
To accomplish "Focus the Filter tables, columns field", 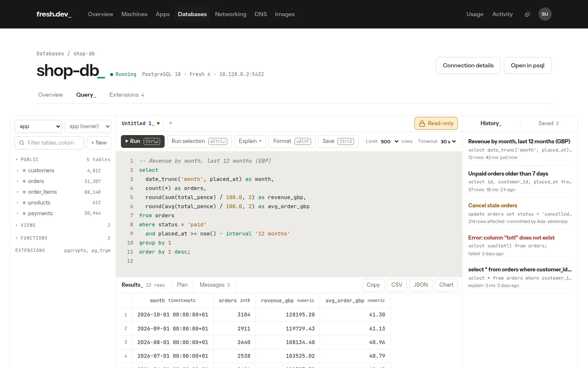I will [x=49, y=143].
